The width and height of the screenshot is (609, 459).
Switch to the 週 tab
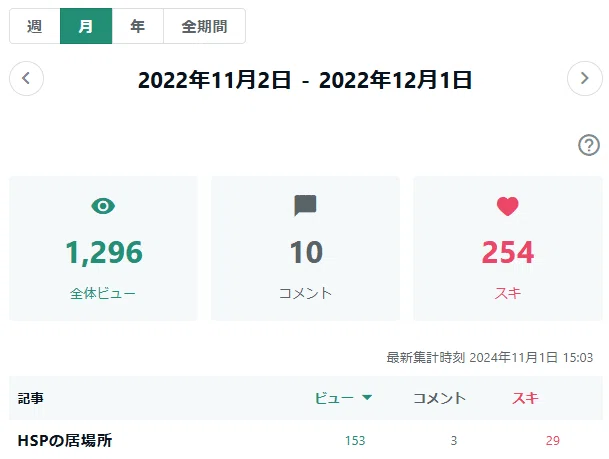click(35, 26)
